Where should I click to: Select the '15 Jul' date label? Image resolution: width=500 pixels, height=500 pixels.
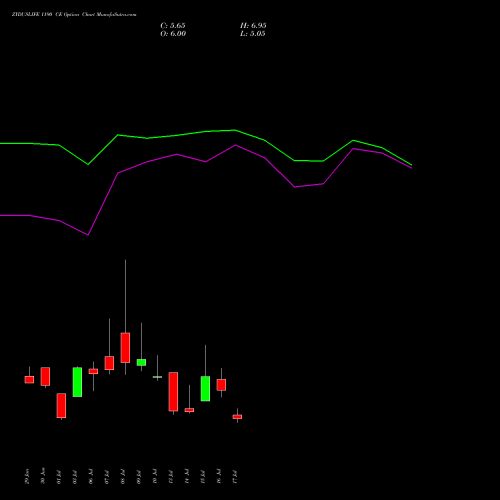pyautogui.click(x=203, y=477)
